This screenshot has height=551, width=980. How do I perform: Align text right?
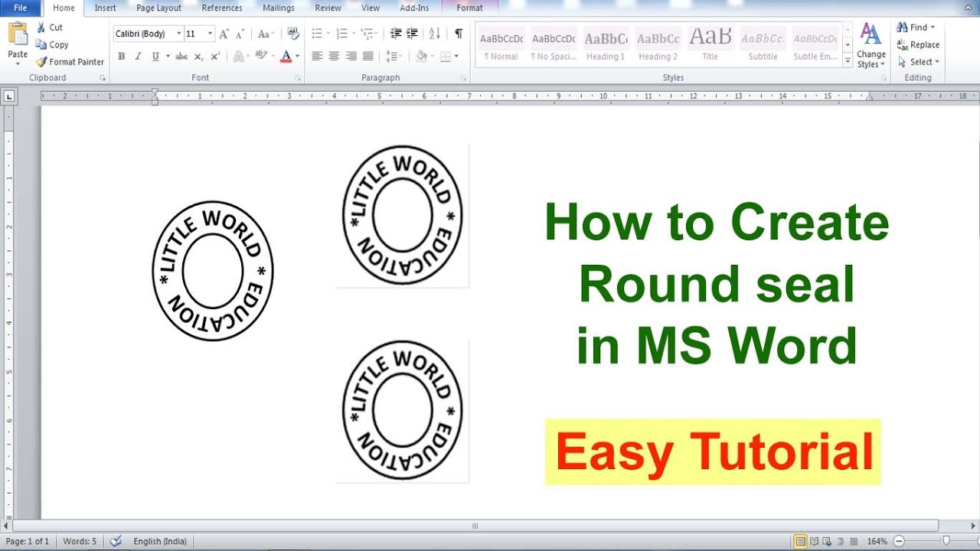[x=351, y=56]
